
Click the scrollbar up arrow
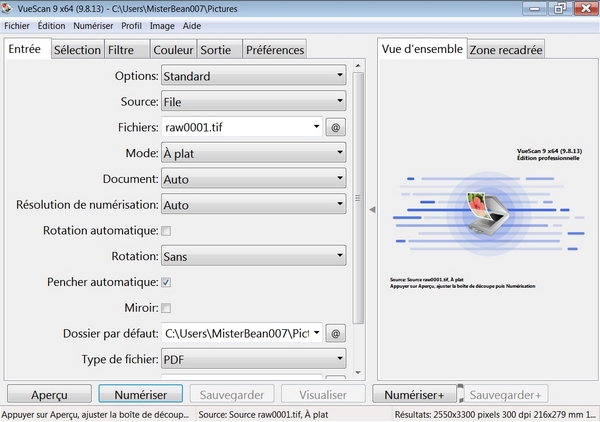358,66
